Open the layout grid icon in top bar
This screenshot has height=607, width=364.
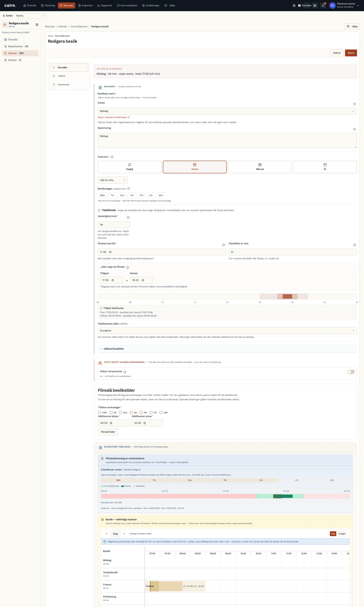(x=294, y=5)
